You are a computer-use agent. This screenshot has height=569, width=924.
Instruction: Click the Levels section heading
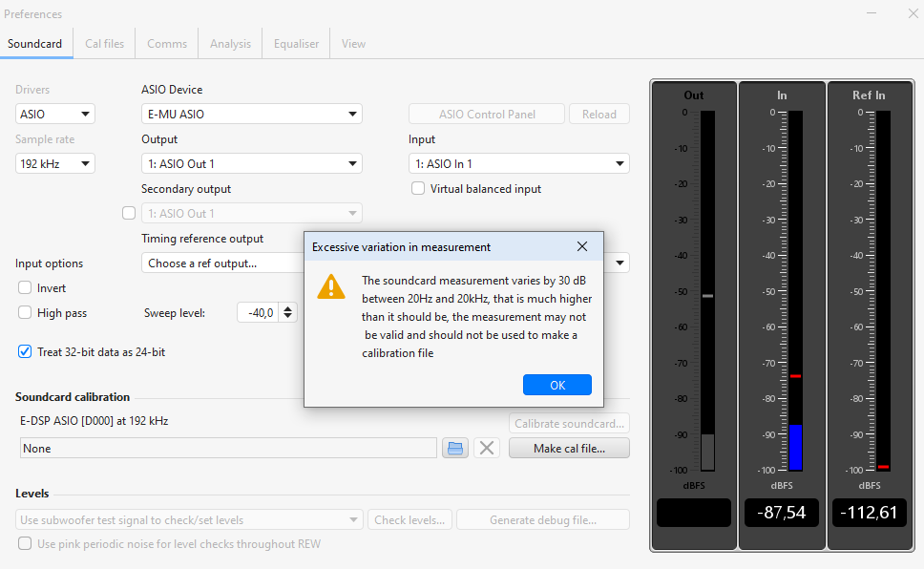click(x=31, y=494)
